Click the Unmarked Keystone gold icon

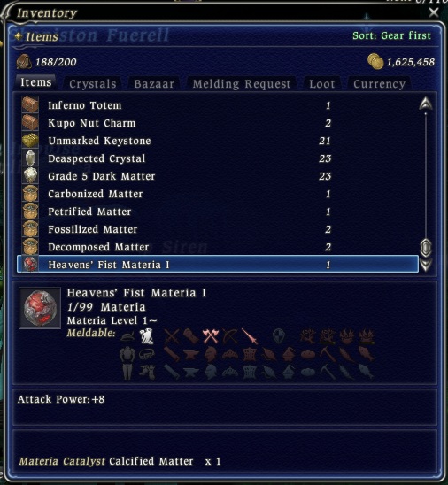[30, 141]
